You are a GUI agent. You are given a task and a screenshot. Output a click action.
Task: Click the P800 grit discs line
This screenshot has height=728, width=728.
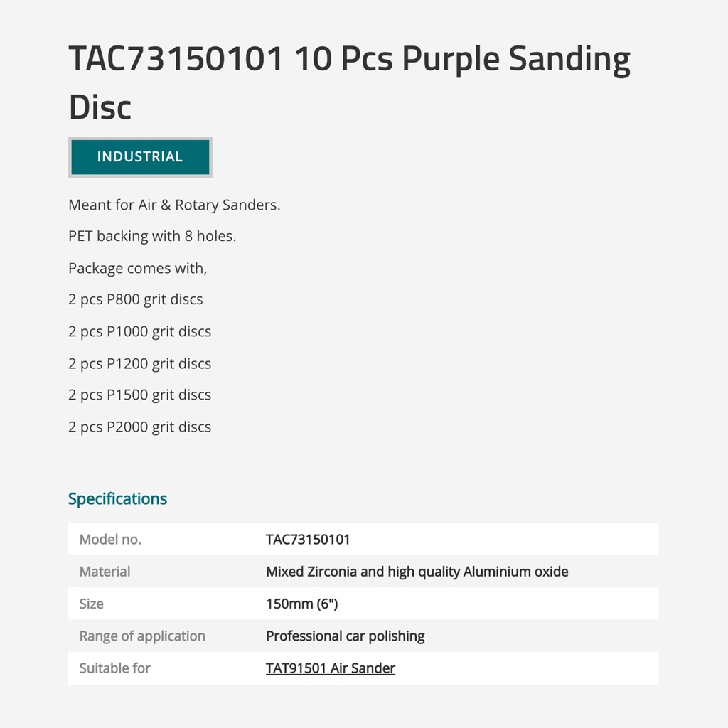[x=136, y=299]
